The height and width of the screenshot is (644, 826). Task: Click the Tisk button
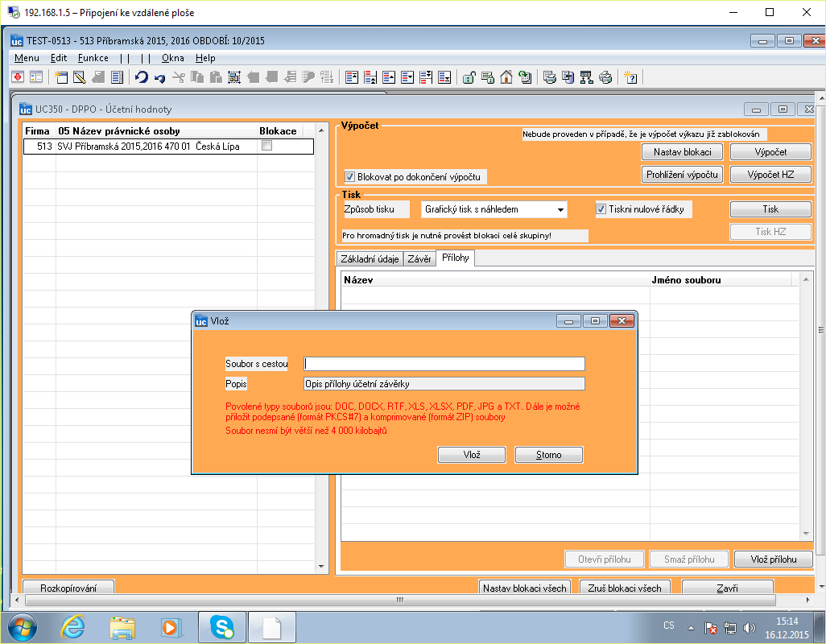(x=770, y=209)
